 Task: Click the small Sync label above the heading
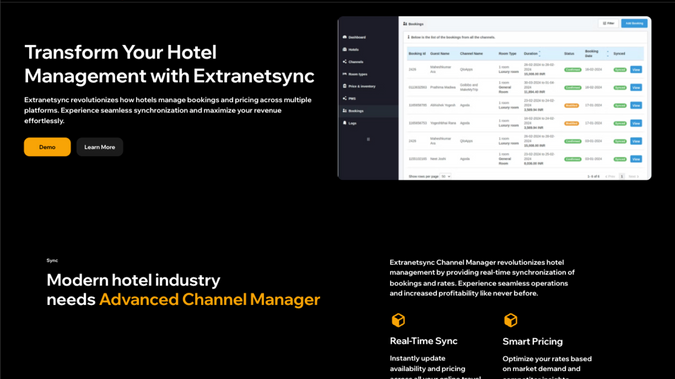pos(52,261)
